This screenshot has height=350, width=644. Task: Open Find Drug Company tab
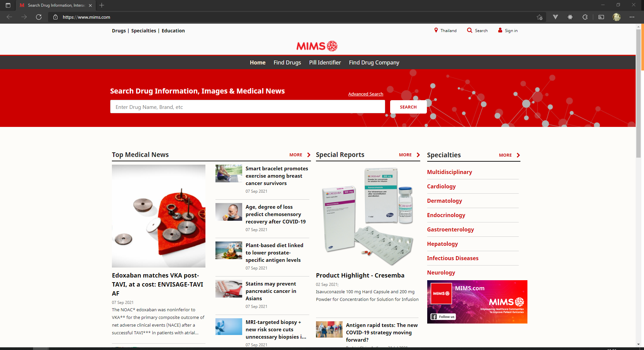[374, 62]
